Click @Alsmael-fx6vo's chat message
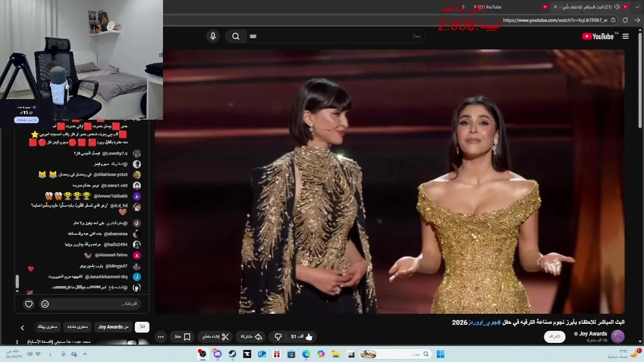Screen dimensions: 644x362 click(x=106, y=255)
